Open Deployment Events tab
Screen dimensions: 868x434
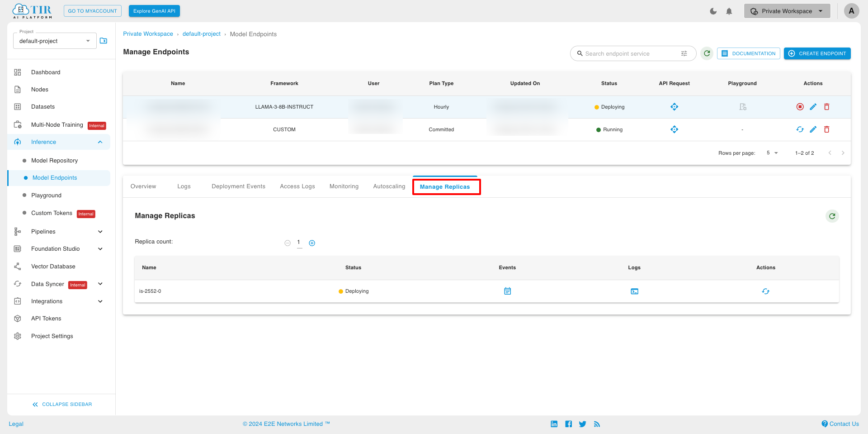[238, 186]
